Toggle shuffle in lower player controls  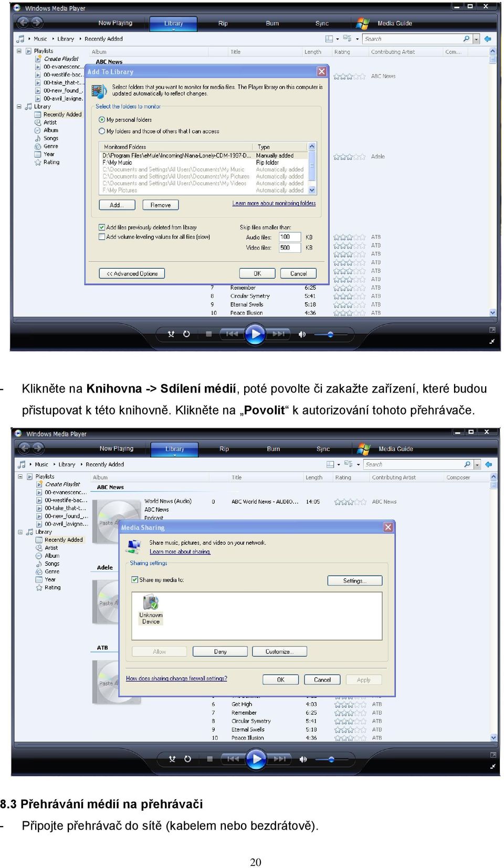click(172, 759)
